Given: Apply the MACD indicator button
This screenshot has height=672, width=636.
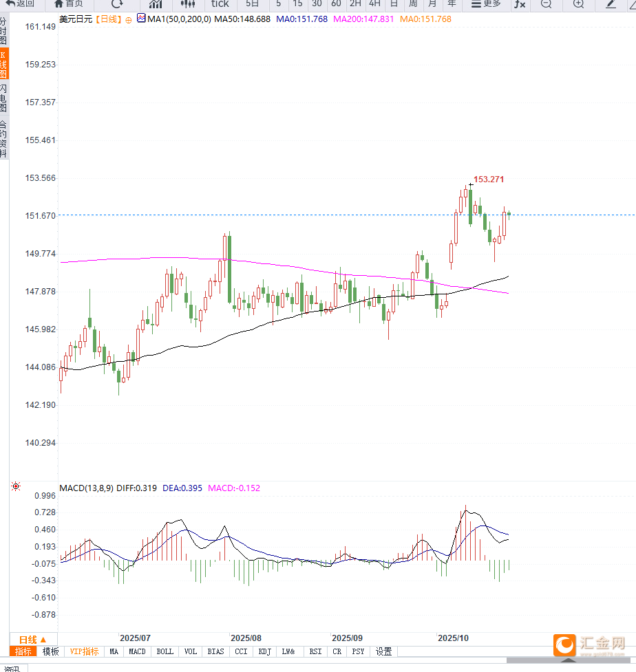Looking at the screenshot, I should [137, 651].
